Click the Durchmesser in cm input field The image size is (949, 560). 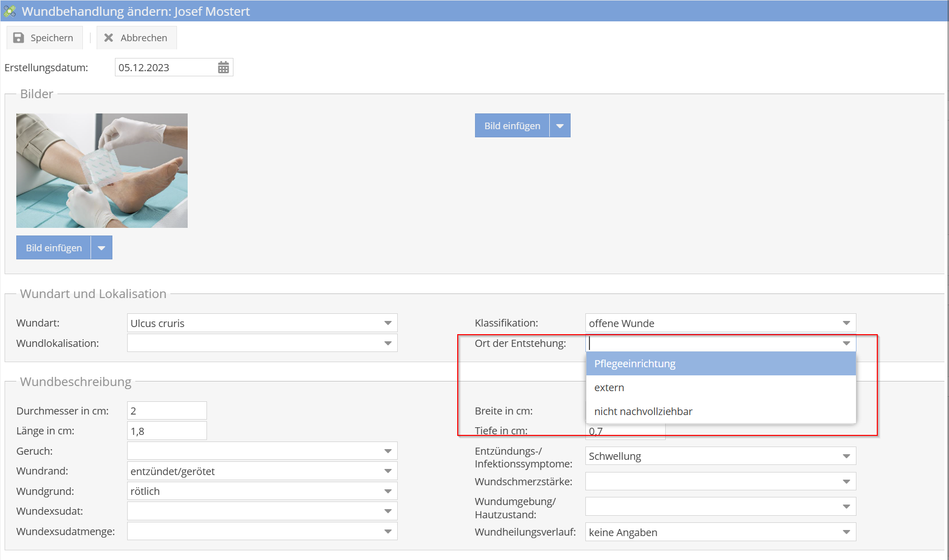[x=167, y=410]
